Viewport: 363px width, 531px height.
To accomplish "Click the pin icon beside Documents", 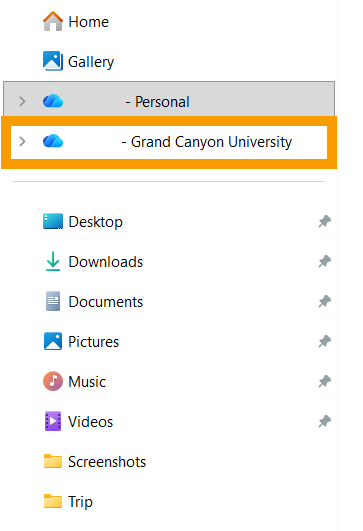I will tap(324, 301).
